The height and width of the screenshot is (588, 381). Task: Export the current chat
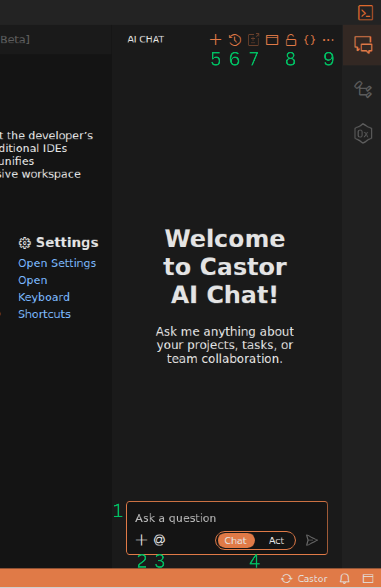tap(253, 39)
